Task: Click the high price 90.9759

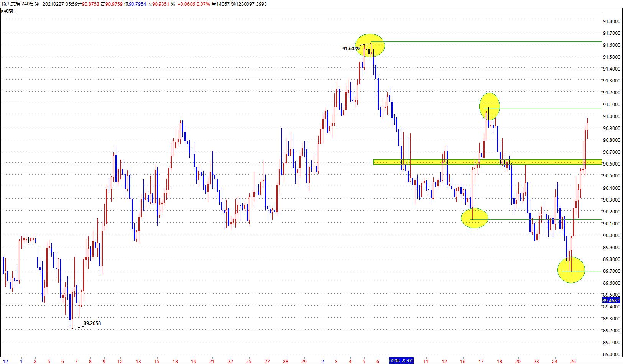Action: 113,4
